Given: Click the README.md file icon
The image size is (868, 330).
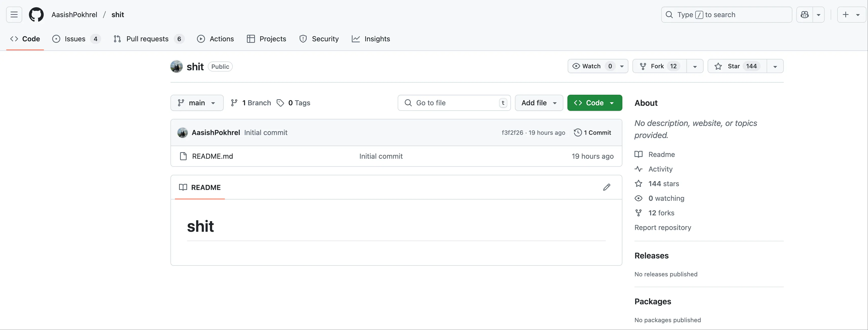Looking at the screenshot, I should [183, 156].
